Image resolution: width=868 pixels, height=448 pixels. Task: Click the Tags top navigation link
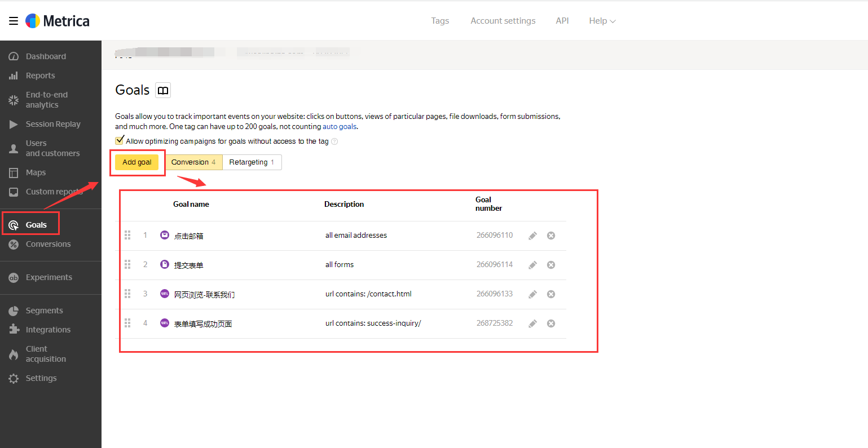pos(440,21)
